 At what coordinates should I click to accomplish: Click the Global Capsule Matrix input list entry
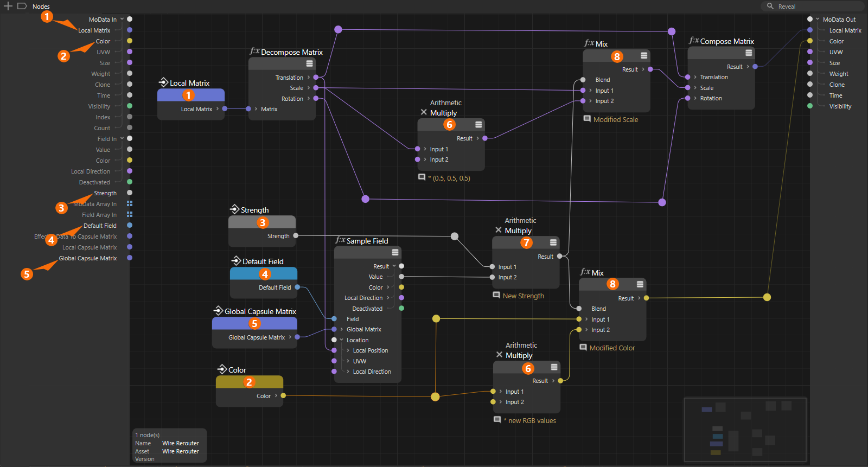pos(88,258)
